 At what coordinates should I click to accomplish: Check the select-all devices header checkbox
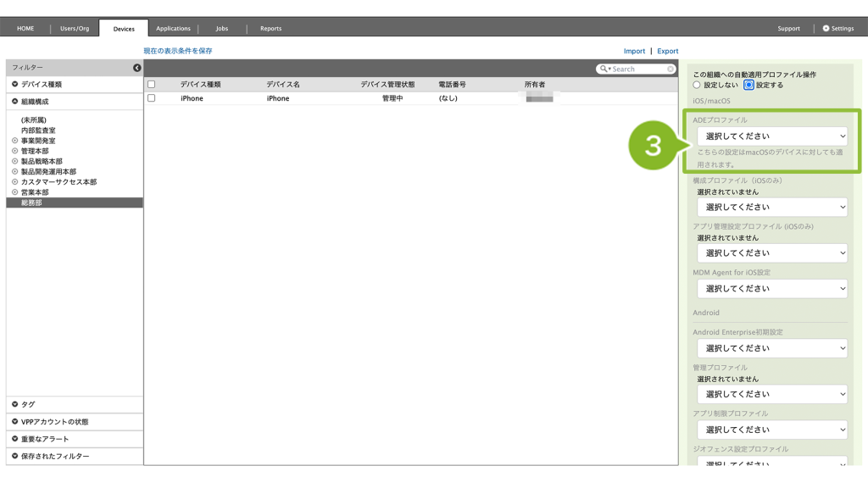click(152, 85)
